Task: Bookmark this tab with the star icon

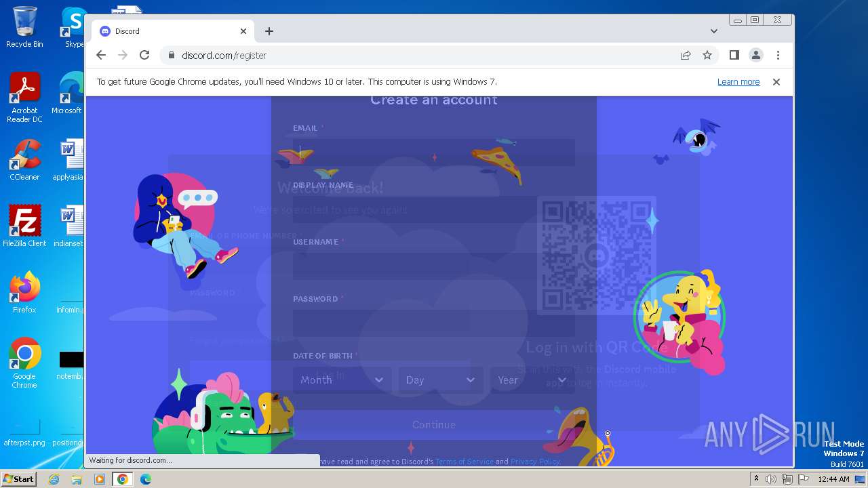Action: tap(707, 56)
